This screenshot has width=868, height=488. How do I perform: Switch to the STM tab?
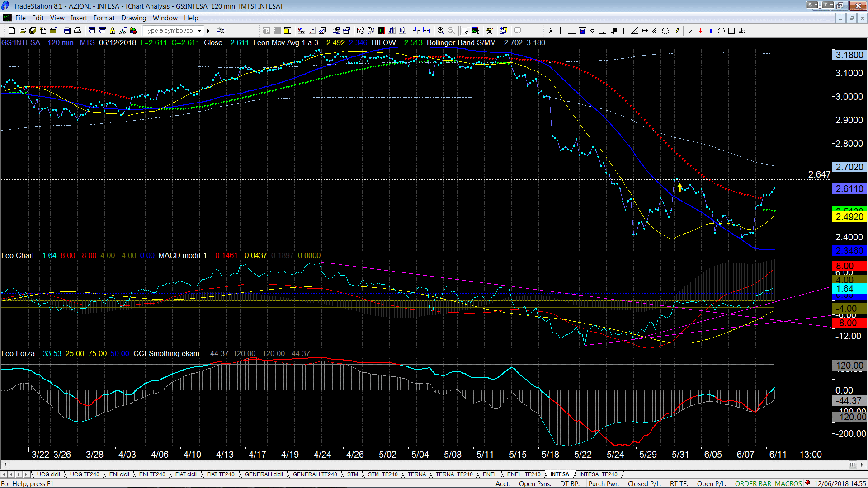[x=353, y=474]
